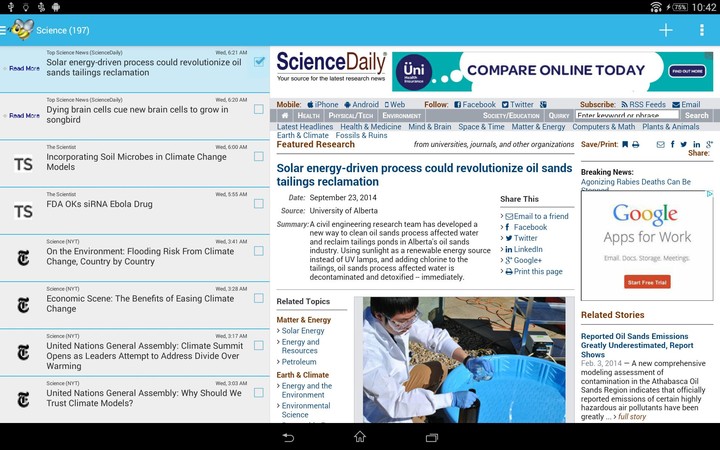The height and width of the screenshot is (450, 720).
Task: Open the Physical/Tech navbar tab
Action: tap(351, 116)
